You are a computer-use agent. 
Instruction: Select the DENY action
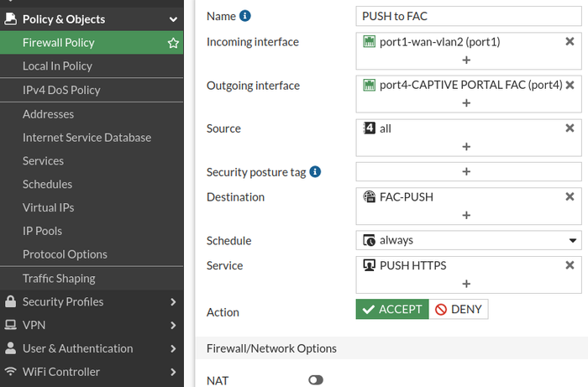[x=459, y=309]
